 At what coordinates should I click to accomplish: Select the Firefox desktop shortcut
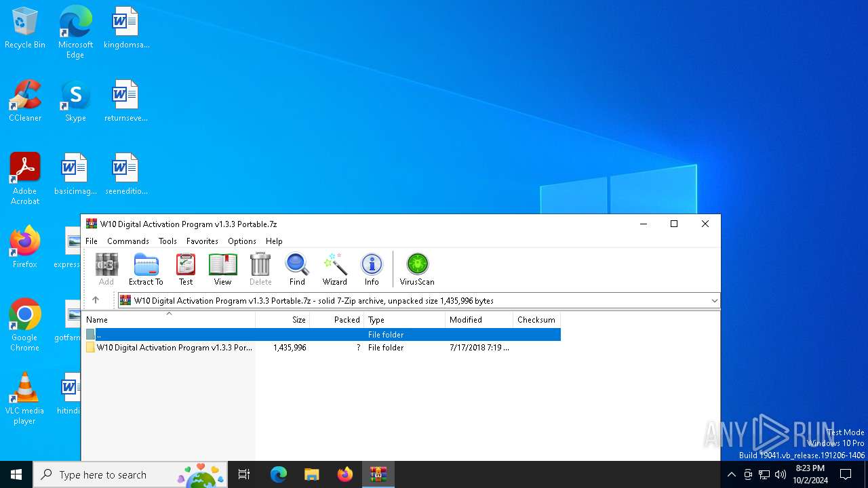(25, 247)
